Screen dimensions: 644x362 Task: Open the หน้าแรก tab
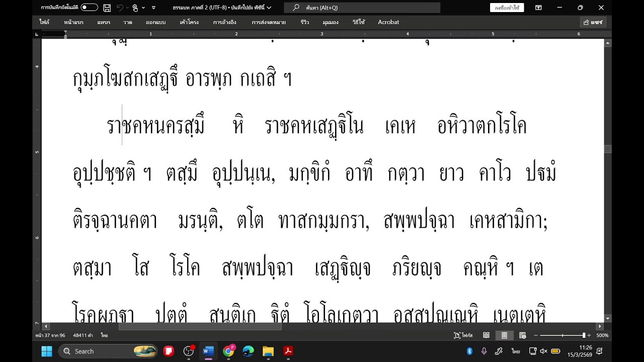click(73, 22)
